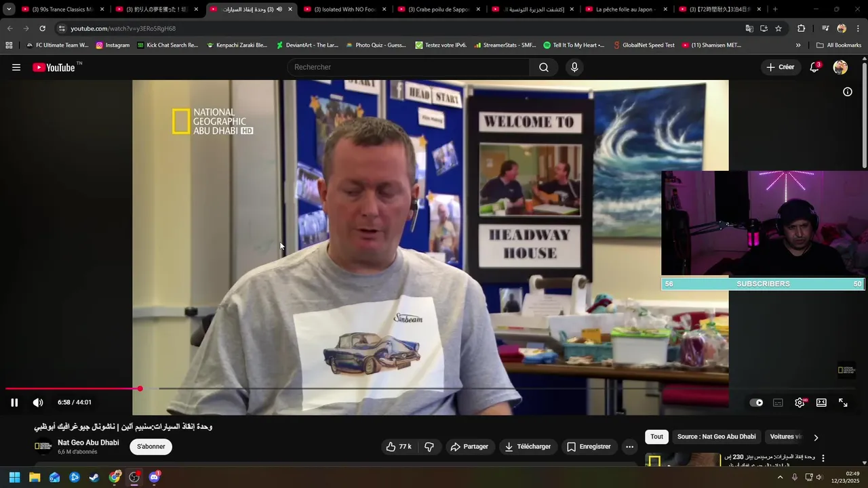
Task: Open YouTube notifications bell
Action: coord(814,67)
